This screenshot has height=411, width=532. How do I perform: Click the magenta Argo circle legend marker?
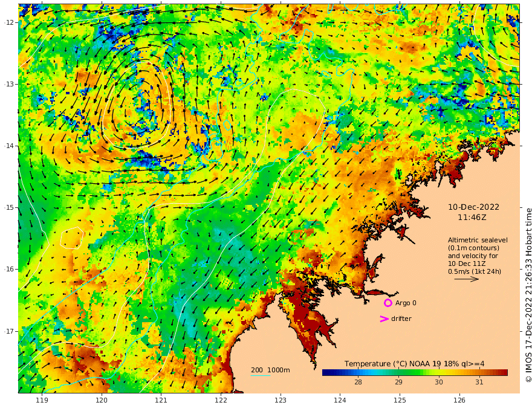[388, 303]
